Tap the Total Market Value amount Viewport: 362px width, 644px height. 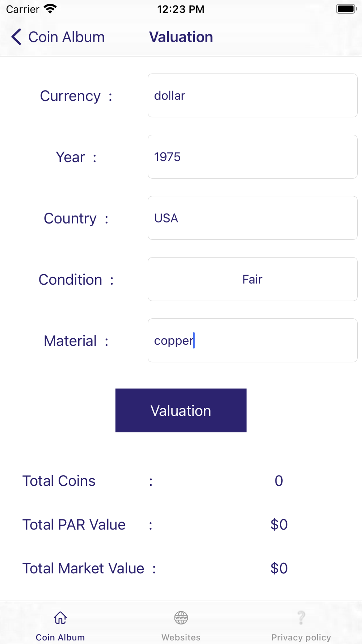(279, 569)
